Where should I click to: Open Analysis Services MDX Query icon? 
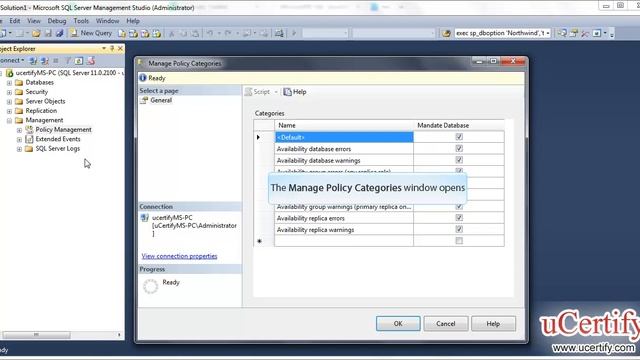[133, 33]
